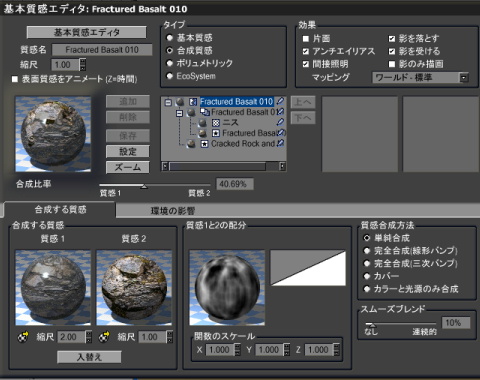This screenshot has height=380, width=480.
Task: Select the 合成質感 type radio button
Action: pos(170,50)
